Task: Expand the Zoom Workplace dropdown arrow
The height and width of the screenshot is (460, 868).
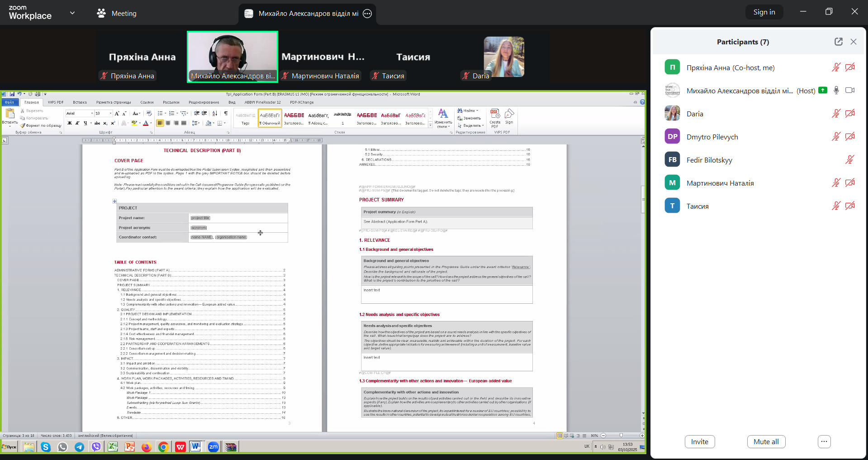Action: [72, 13]
